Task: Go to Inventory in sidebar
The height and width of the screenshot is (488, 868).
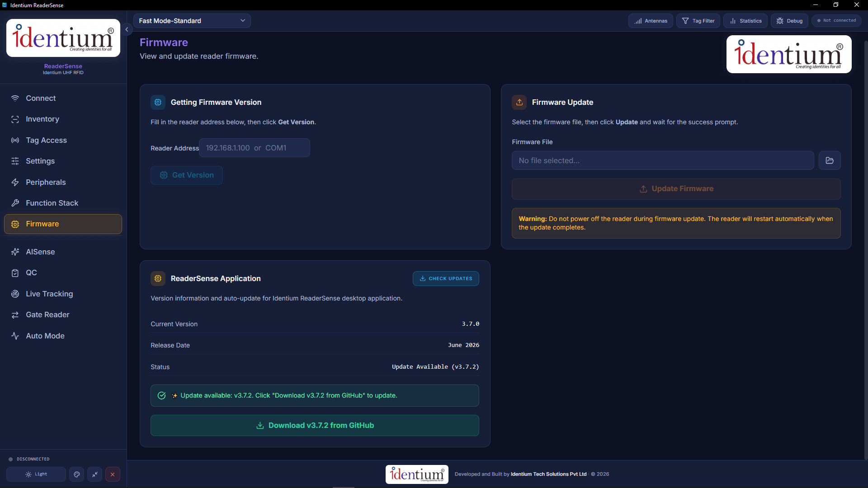Action: tap(63, 119)
